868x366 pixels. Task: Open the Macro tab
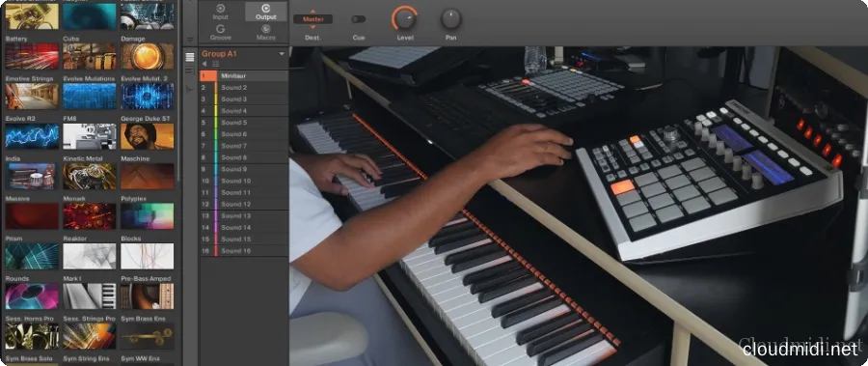tap(266, 33)
